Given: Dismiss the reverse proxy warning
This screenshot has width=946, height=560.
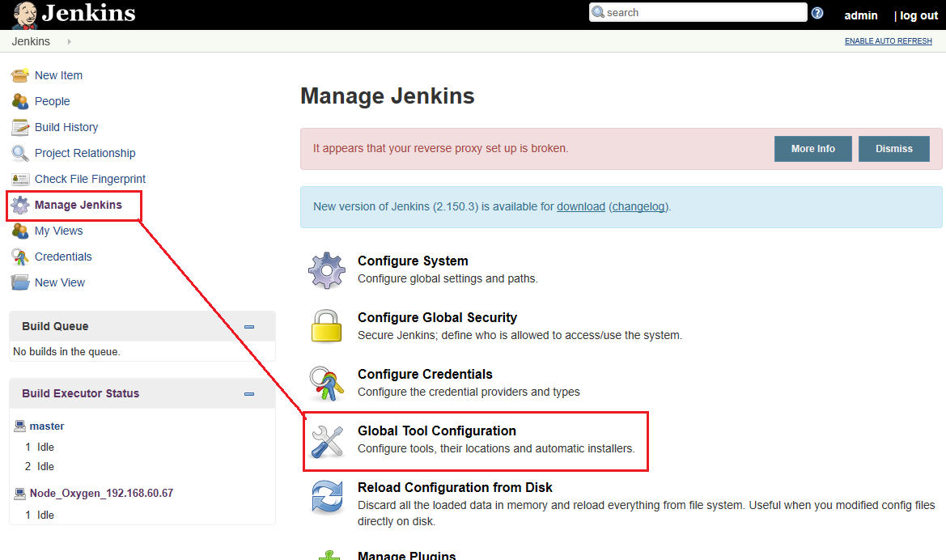Looking at the screenshot, I should pos(894,149).
